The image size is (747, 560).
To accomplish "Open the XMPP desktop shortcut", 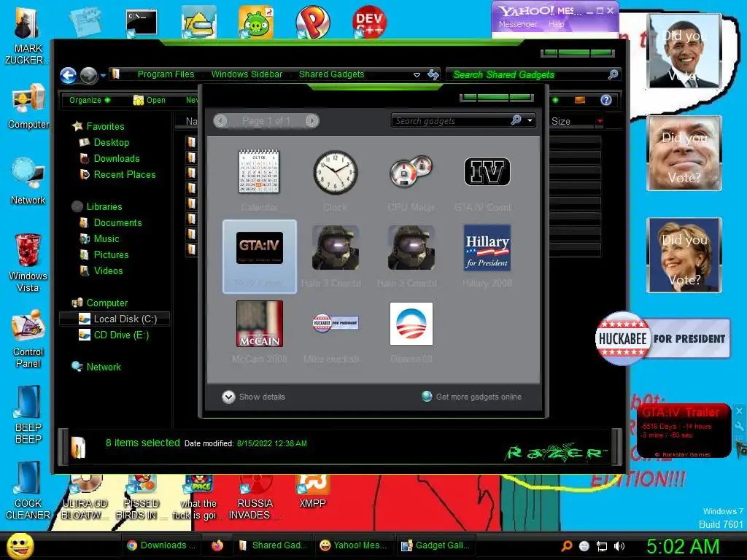I will (x=312, y=492).
